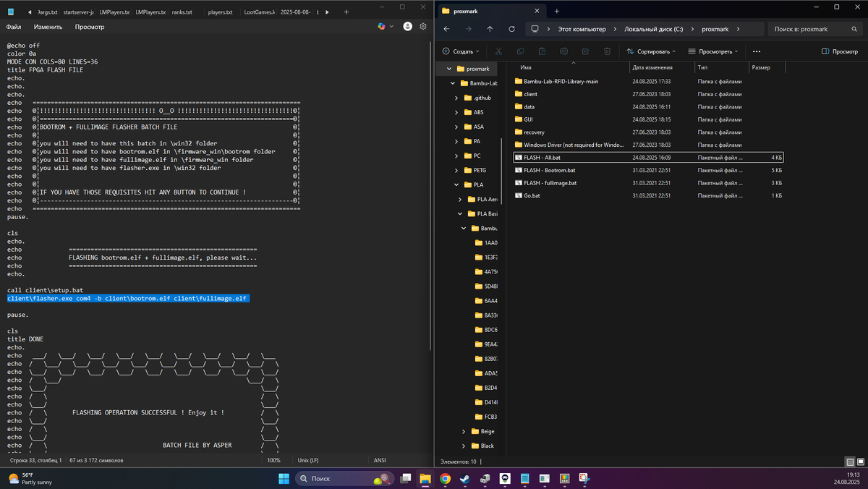This screenshot has width=868, height=489.
Task: Switch to the ranks.txt tab
Action: tap(182, 12)
